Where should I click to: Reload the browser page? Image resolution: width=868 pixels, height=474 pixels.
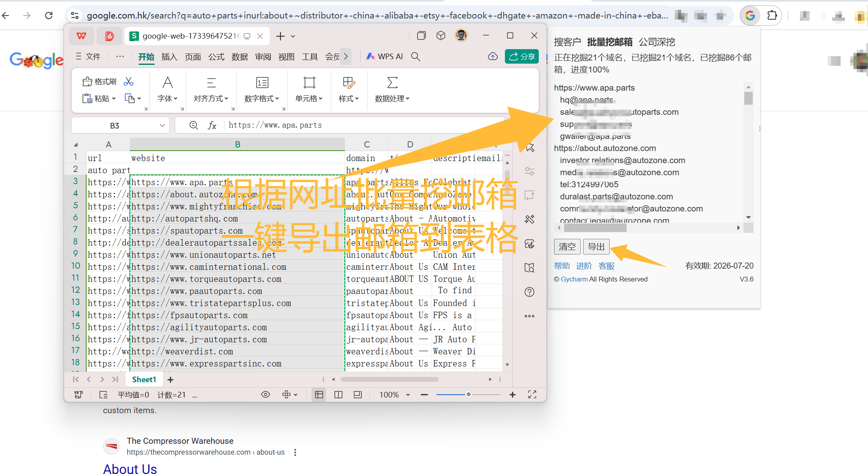click(x=49, y=16)
